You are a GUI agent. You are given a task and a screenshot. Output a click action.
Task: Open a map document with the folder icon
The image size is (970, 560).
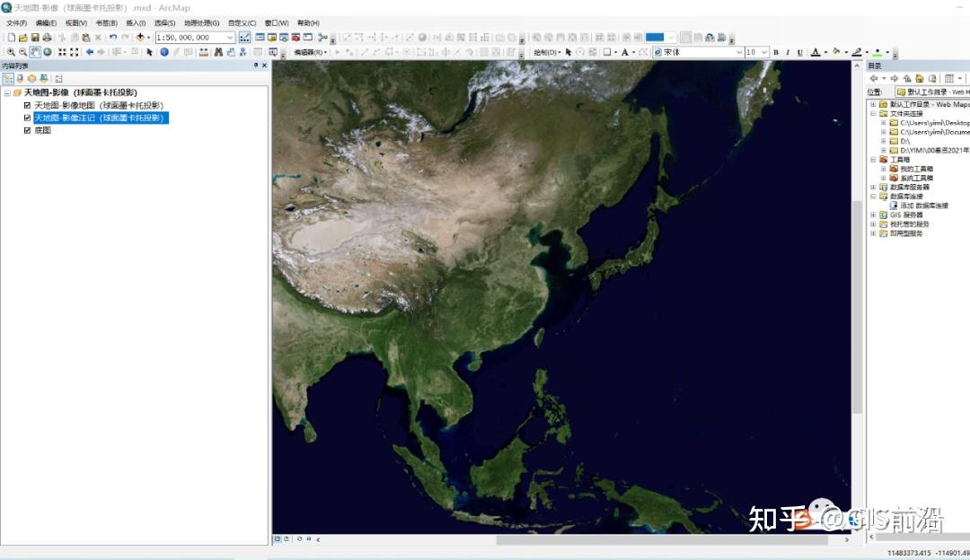coord(22,38)
